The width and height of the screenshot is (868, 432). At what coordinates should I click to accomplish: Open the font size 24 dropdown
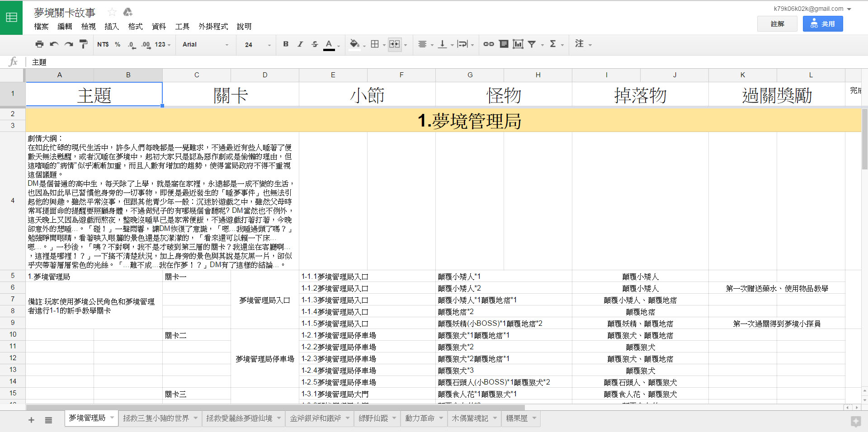click(257, 45)
